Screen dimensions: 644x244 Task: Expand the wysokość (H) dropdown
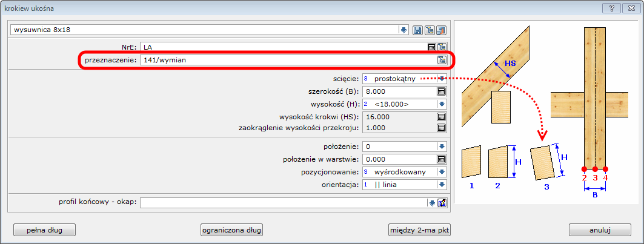pos(442,104)
